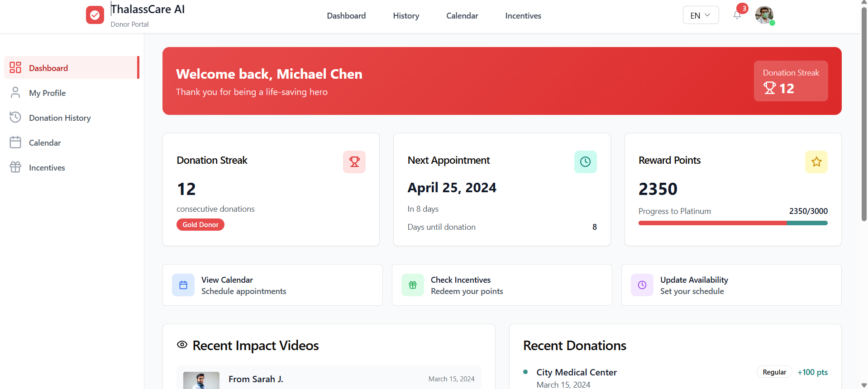Click the sidebar Calendar icon
The width and height of the screenshot is (868, 389).
15,142
